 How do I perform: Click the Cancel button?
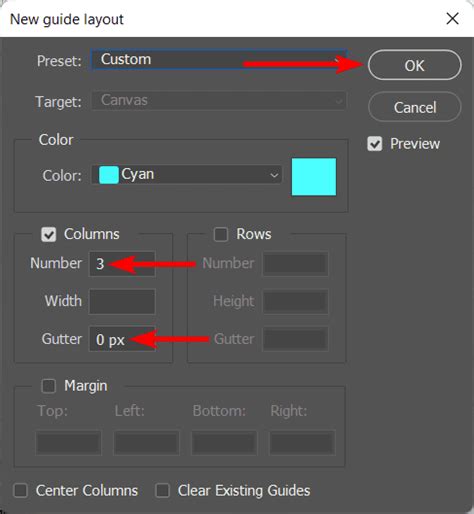[415, 107]
